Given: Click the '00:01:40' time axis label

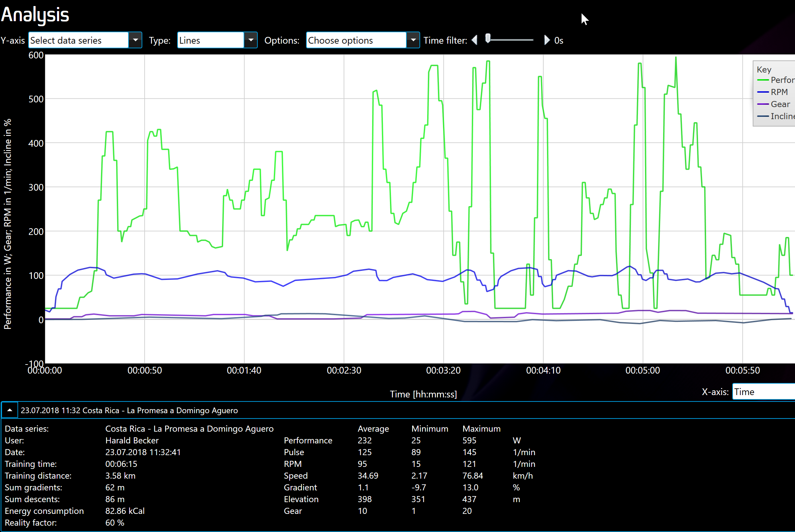Looking at the screenshot, I should coord(244,370).
